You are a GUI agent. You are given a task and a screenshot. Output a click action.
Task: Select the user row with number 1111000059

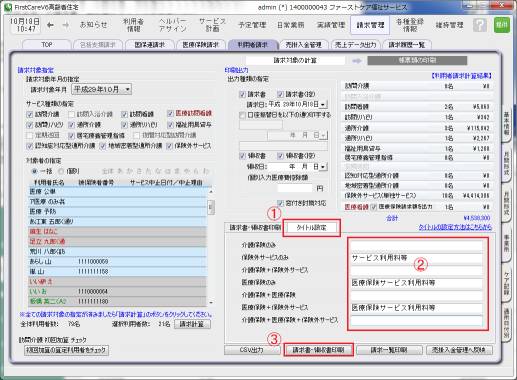(x=117, y=261)
